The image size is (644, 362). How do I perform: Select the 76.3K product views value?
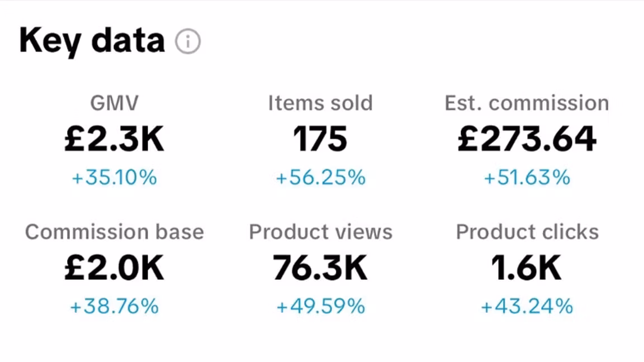(x=320, y=268)
